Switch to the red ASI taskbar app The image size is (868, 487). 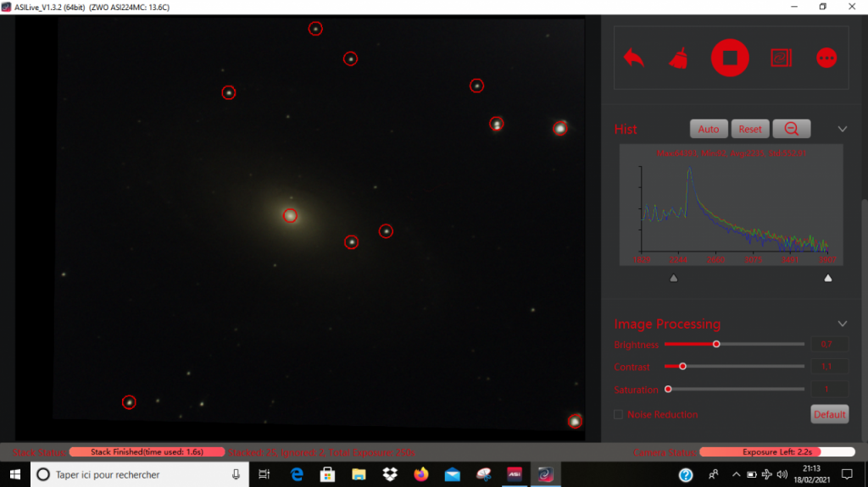pyautogui.click(x=515, y=474)
